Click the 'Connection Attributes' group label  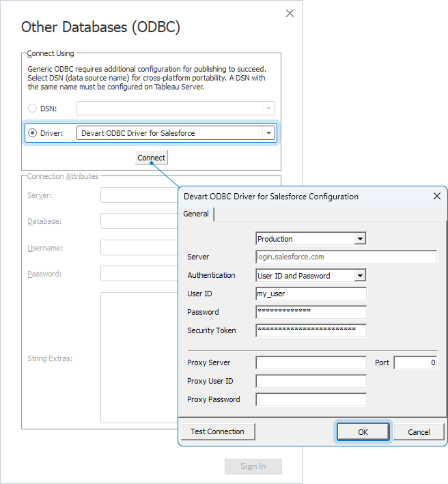pos(63,176)
